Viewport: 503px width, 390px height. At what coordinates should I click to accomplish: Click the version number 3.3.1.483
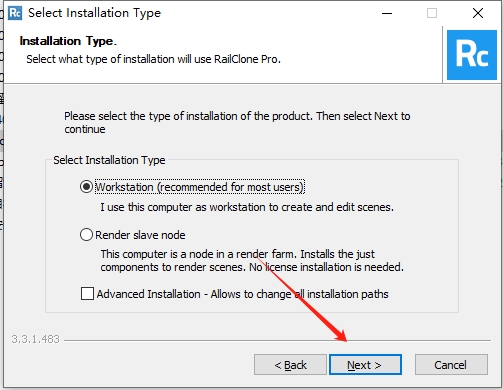click(35, 339)
